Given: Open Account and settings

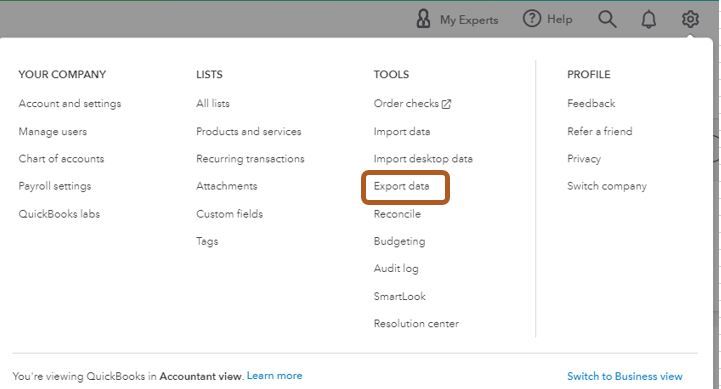Looking at the screenshot, I should pos(70,103).
